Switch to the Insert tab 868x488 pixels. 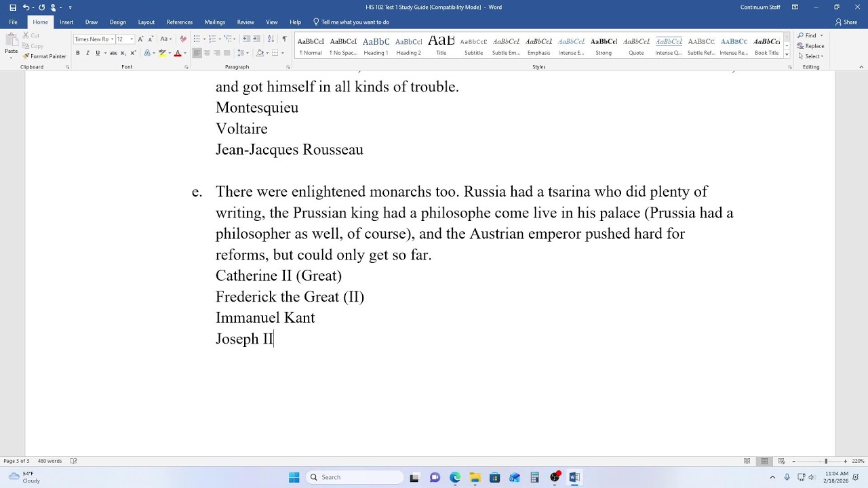[66, 22]
